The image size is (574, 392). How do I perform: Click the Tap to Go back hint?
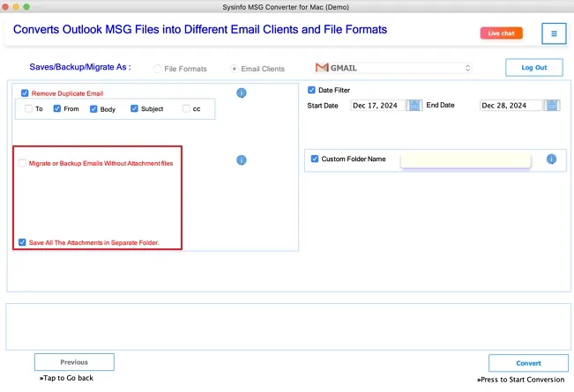click(x=66, y=378)
